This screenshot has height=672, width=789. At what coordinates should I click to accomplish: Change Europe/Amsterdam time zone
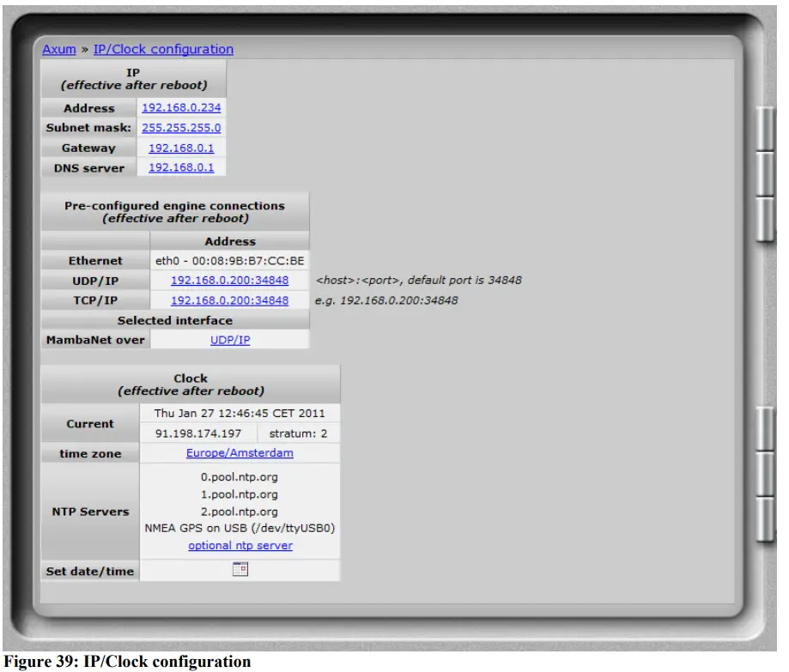(x=240, y=452)
